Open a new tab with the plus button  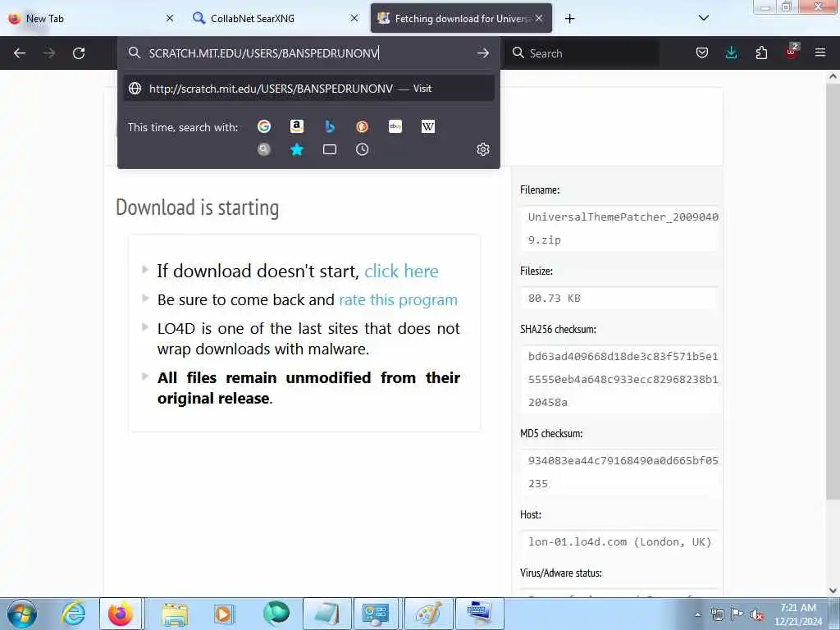click(x=569, y=19)
